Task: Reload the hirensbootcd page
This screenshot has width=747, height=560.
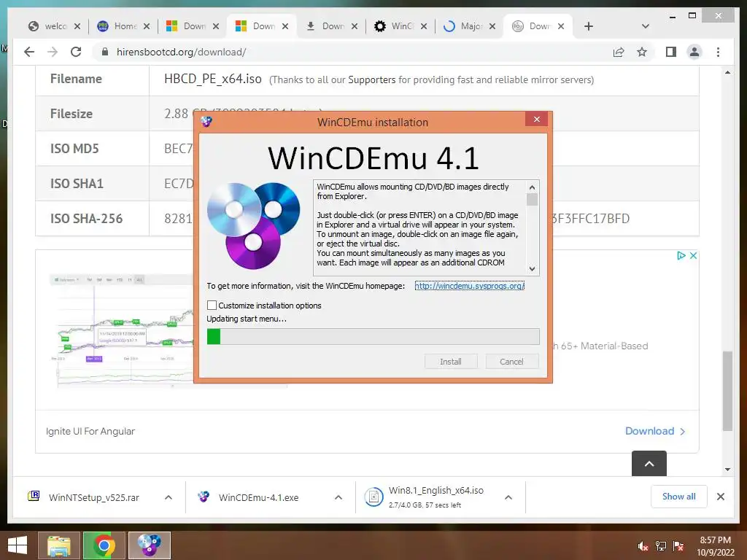Action: click(x=76, y=52)
